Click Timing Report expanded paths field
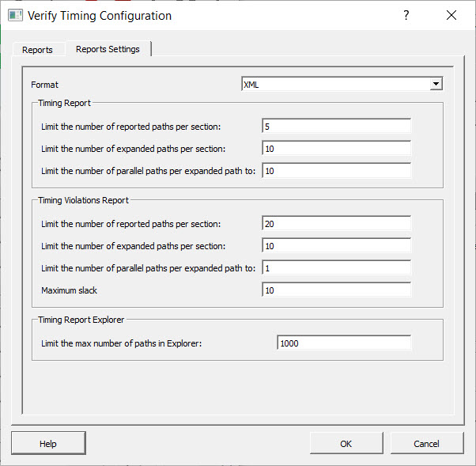The width and height of the screenshot is (476, 466). point(336,149)
